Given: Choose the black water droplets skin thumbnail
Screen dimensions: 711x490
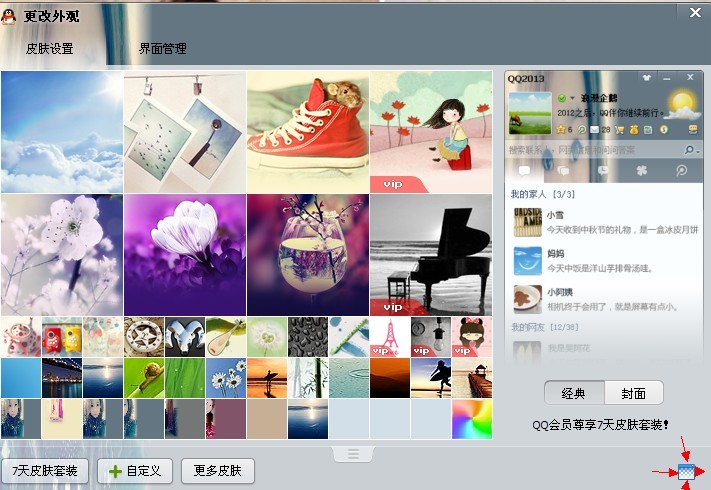Looking at the screenshot, I should [308, 337].
